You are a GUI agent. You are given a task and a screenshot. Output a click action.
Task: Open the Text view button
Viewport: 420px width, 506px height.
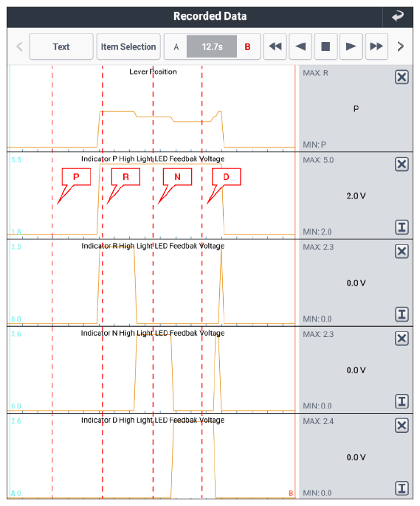click(x=61, y=46)
